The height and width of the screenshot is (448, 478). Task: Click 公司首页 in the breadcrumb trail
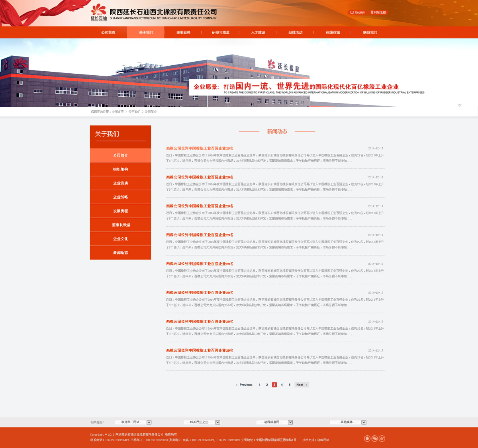point(118,112)
